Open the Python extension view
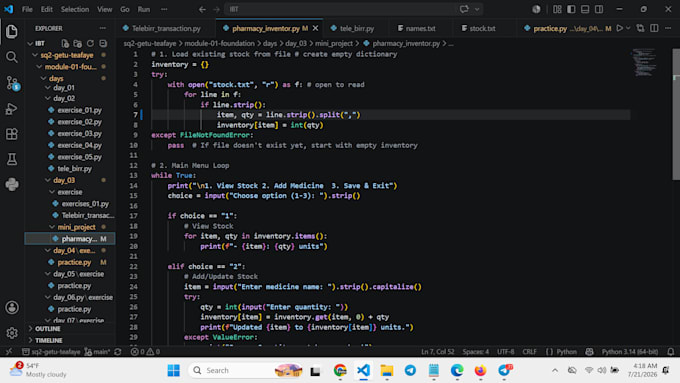 pos(12,185)
